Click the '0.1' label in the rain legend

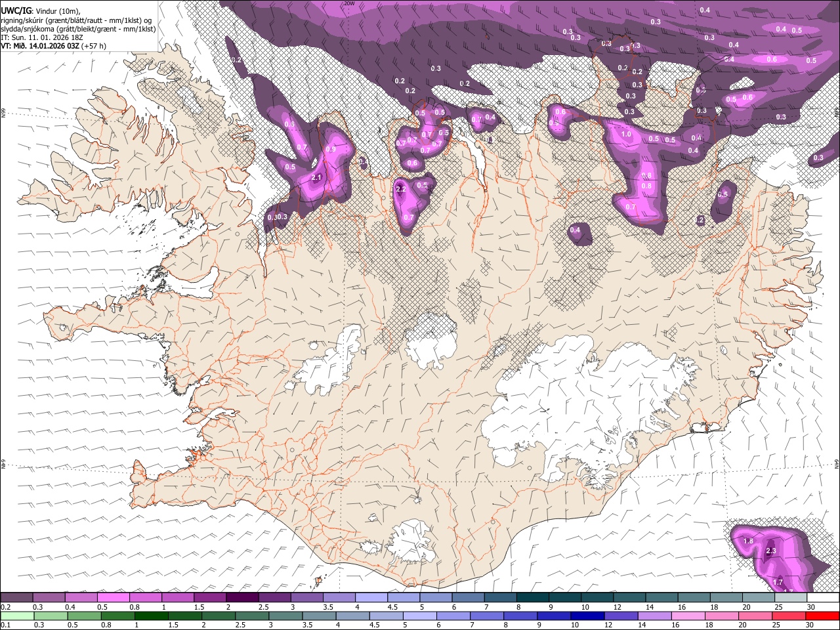(5, 625)
